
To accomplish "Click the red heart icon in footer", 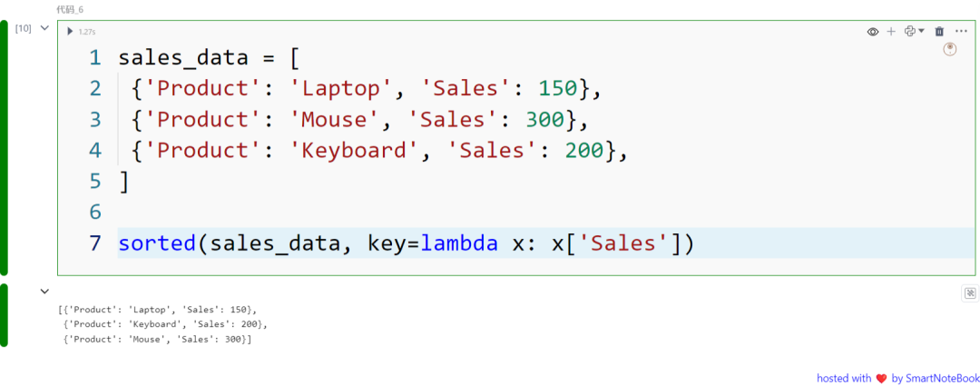I will 881,379.
